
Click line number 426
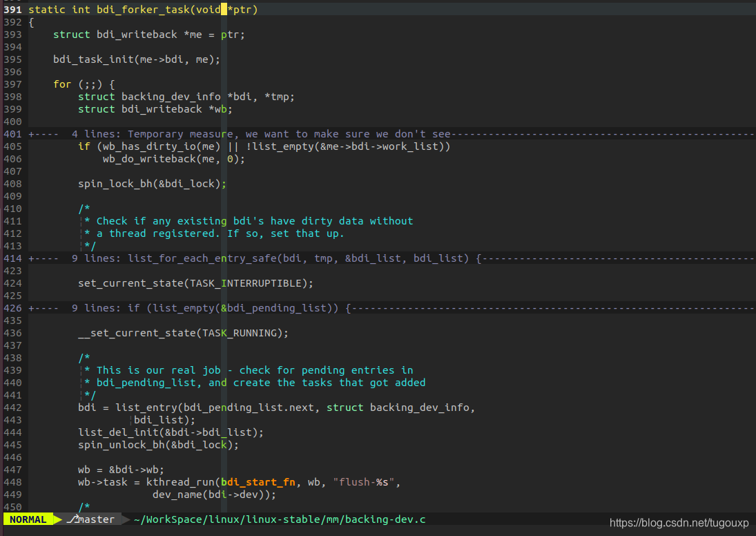(x=12, y=308)
